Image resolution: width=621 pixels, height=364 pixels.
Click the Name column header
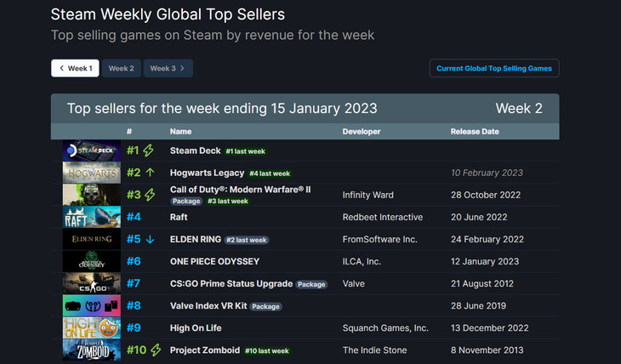coord(180,132)
